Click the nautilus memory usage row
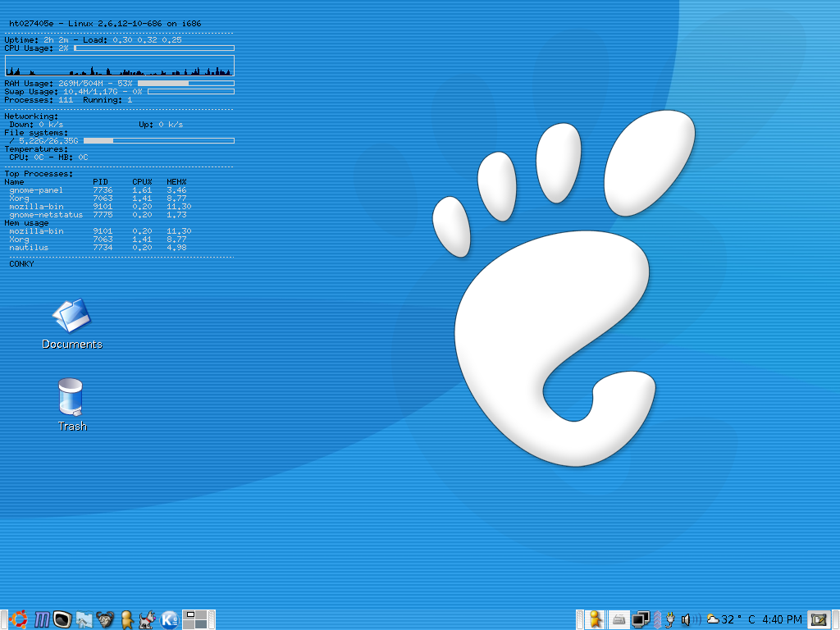The width and height of the screenshot is (840, 630). (98, 248)
